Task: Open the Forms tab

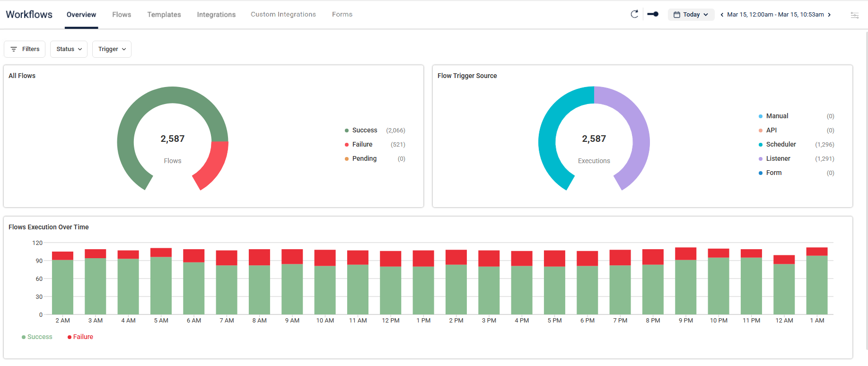Action: tap(342, 15)
